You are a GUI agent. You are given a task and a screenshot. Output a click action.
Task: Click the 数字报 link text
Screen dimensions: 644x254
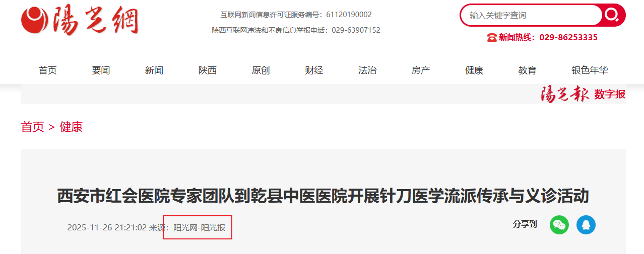(610, 94)
